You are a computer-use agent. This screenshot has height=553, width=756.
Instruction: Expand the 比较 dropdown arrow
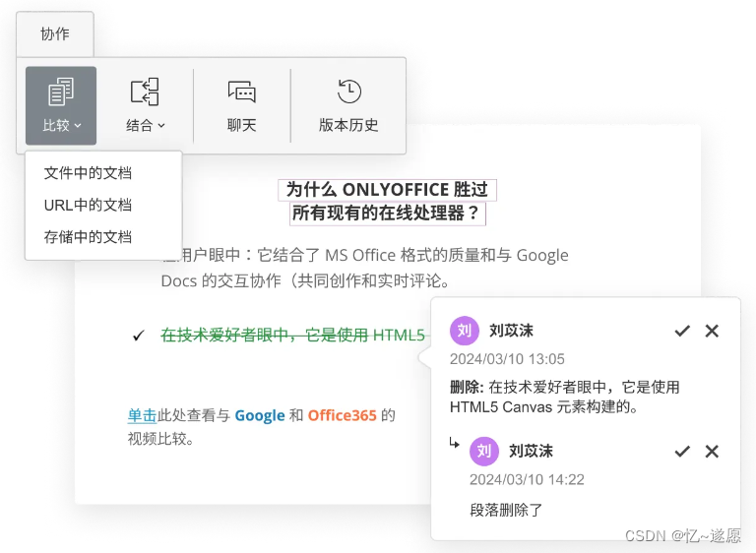pos(78,126)
